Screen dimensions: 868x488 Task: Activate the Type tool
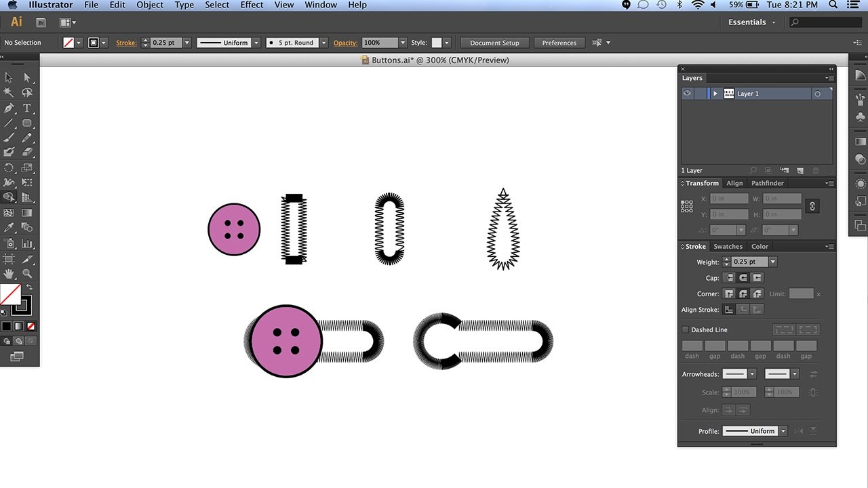(27, 108)
